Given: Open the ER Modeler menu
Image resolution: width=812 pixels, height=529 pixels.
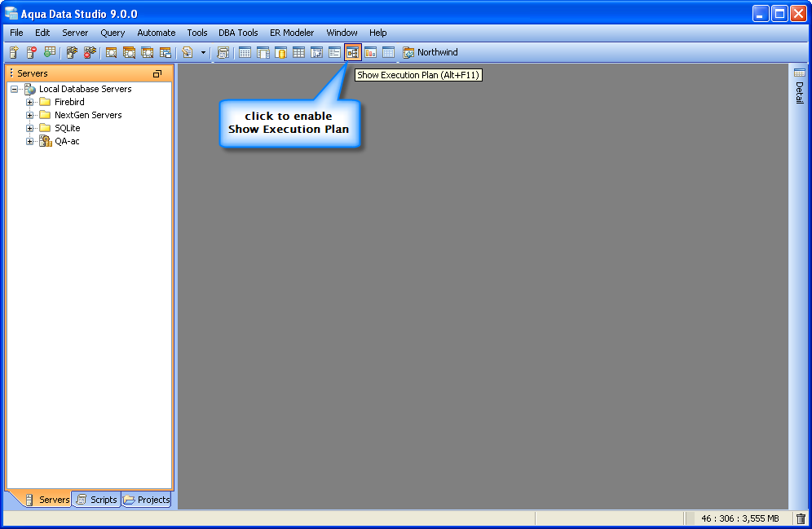Looking at the screenshot, I should pos(292,33).
